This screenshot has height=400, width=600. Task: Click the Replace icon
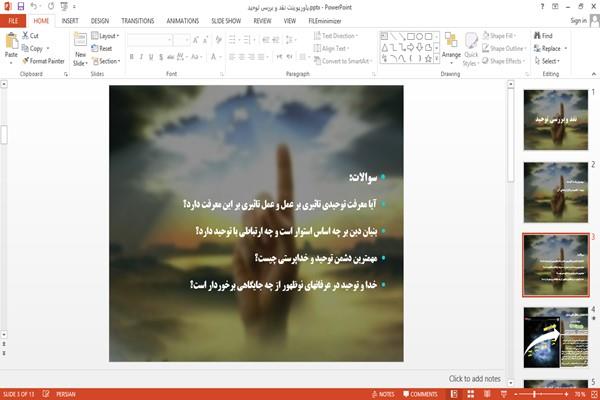point(538,48)
